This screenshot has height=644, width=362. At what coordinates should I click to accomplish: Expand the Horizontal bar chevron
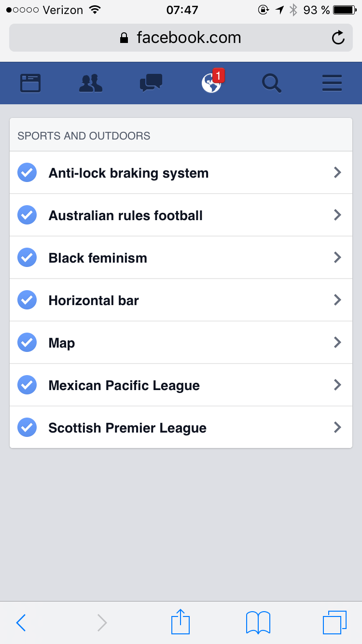[x=337, y=300]
